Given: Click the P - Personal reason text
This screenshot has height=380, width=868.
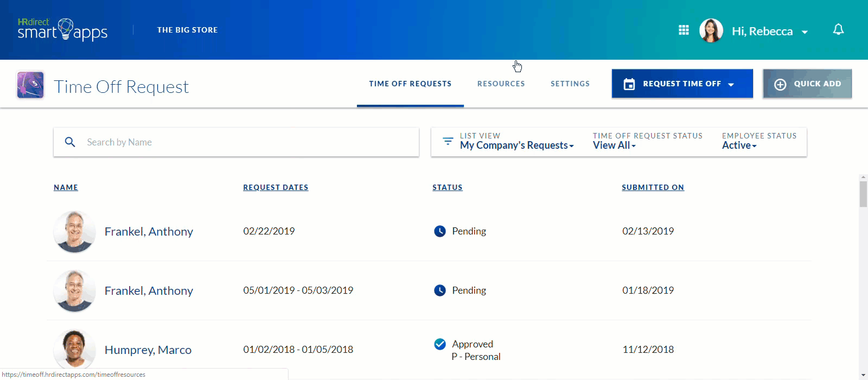Looking at the screenshot, I should tap(476, 357).
